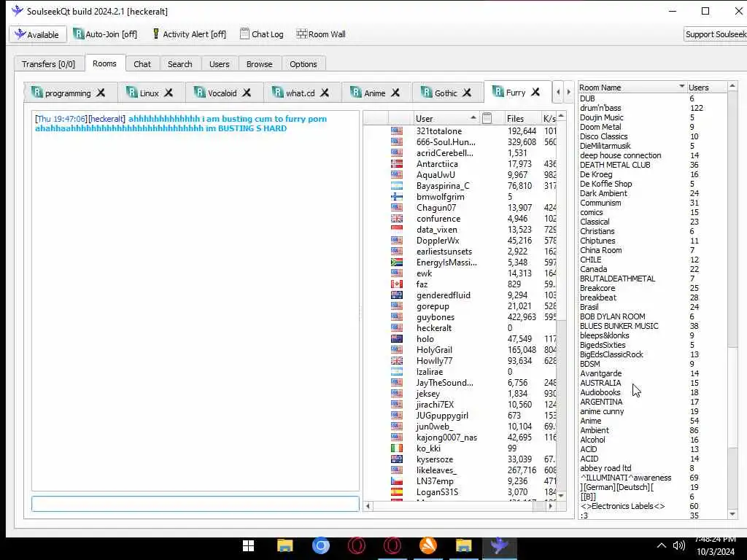Open the Linux room tab
Screen dimensions: 747x560
149,93
